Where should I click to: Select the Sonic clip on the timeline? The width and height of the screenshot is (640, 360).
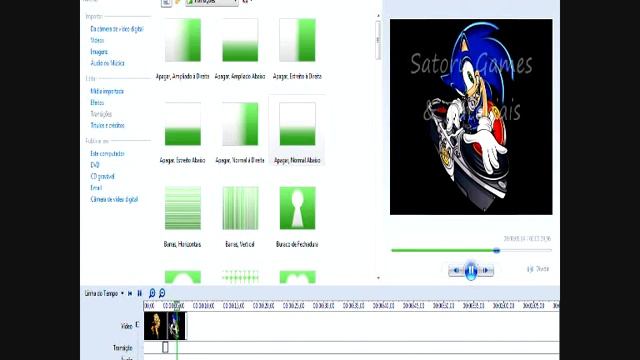[177, 326]
